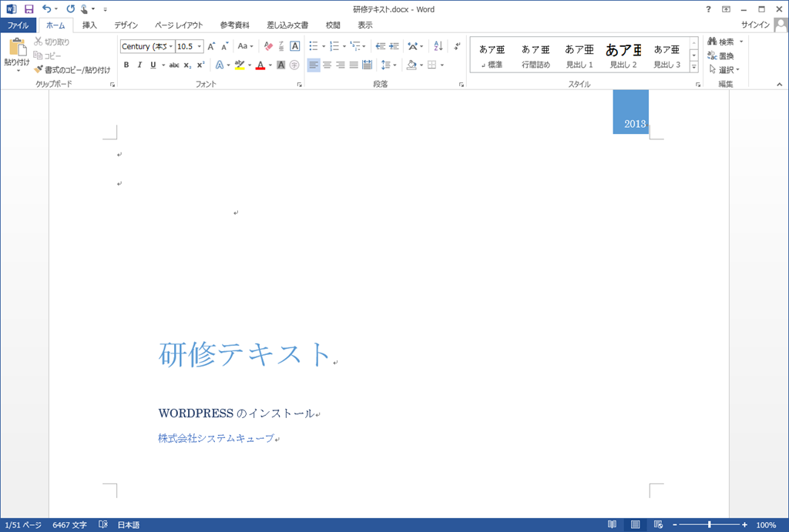Viewport: 789px width, 532px height.
Task: Click the large Paste (貼り付け) clipboard icon
Action: (x=17, y=48)
